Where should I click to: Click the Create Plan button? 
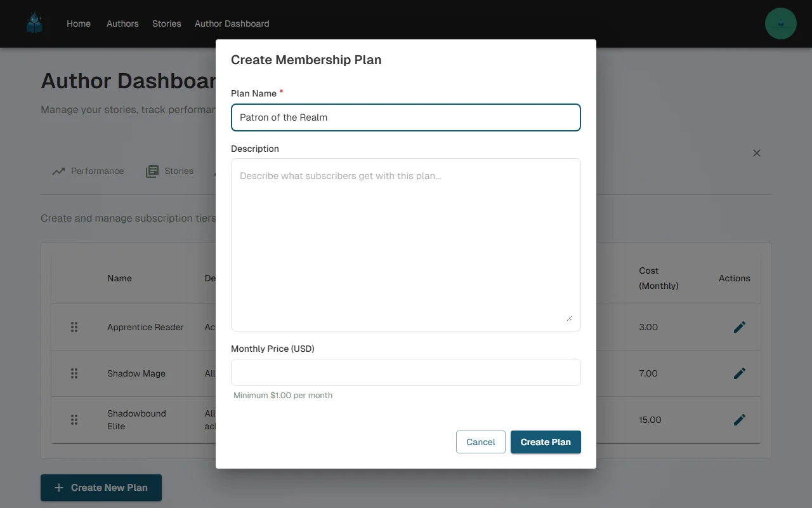pyautogui.click(x=546, y=442)
